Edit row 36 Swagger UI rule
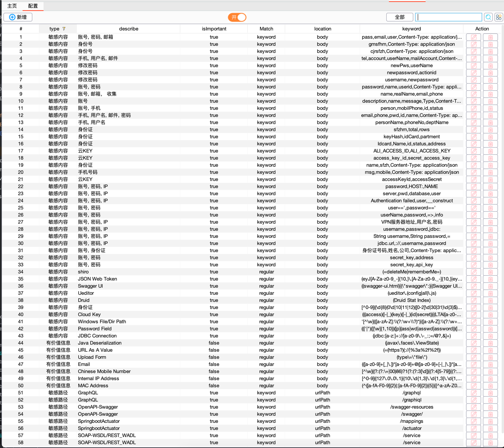This screenshot has height=448, width=504. coord(474,286)
